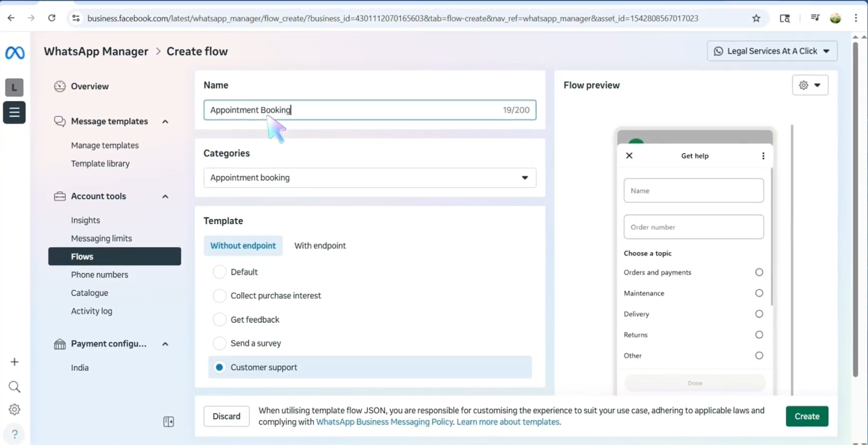Image resolution: width=868 pixels, height=445 pixels.
Task: Open the three-dot menu in flow preview
Action: [763, 156]
